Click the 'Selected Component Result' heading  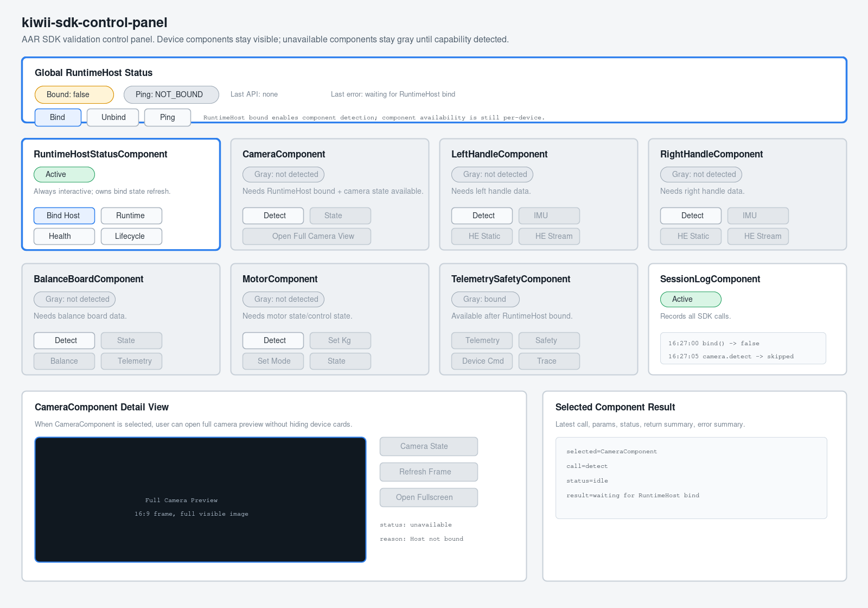615,407
